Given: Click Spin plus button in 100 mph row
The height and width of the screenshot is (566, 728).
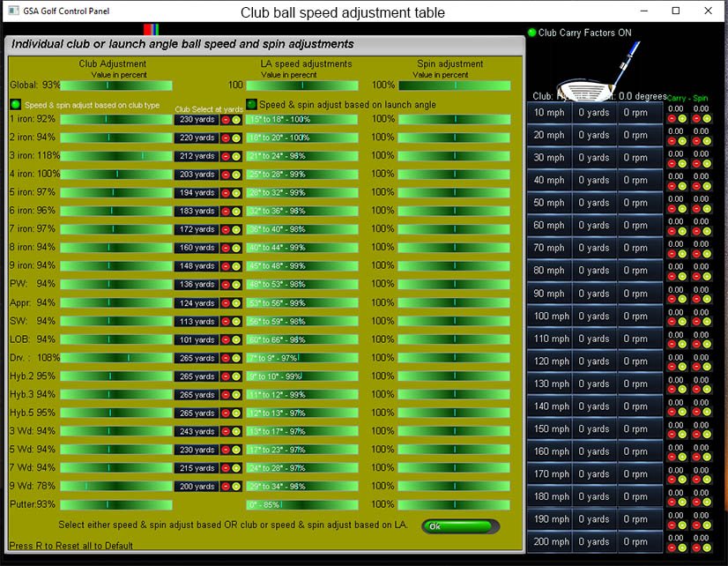Looking at the screenshot, I should (705, 323).
